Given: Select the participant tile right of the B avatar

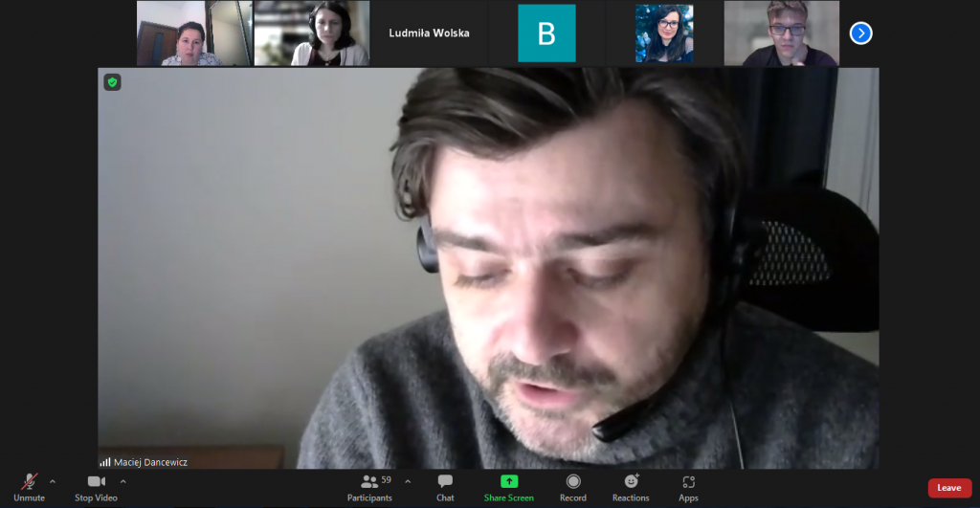Looking at the screenshot, I should (x=664, y=33).
